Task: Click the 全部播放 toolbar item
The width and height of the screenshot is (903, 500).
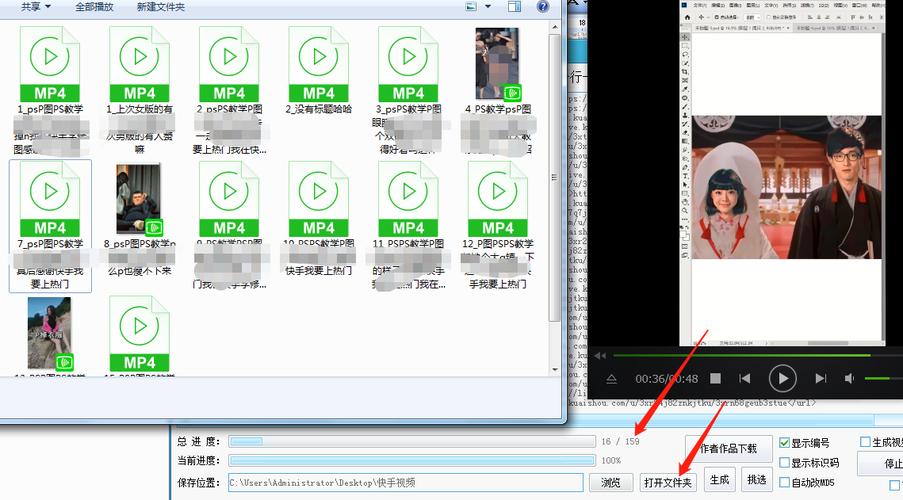Action: click(94, 7)
